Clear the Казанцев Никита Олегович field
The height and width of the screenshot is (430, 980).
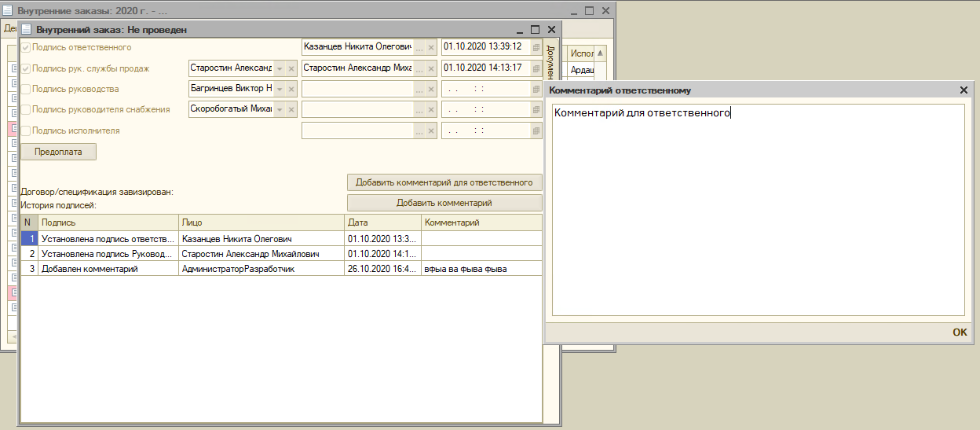431,47
